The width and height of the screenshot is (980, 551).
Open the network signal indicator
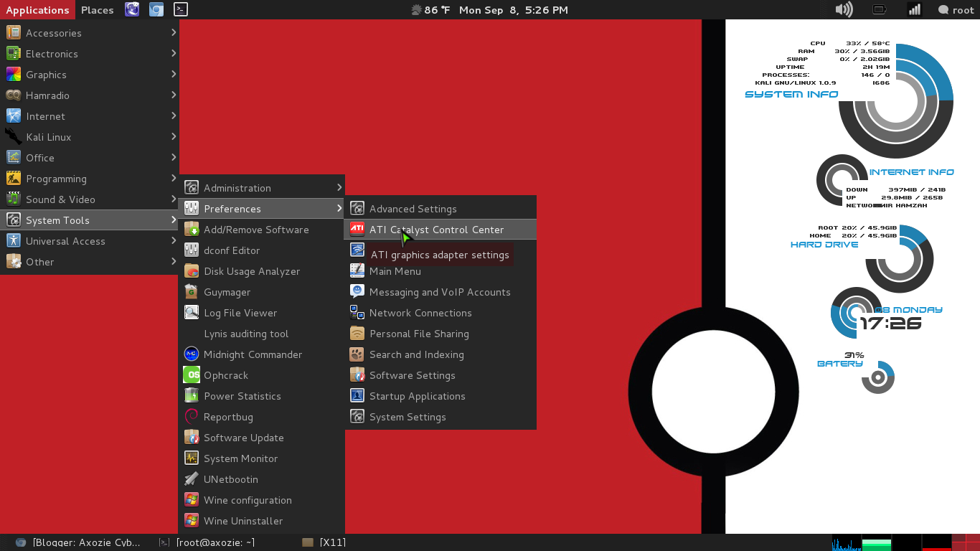pyautogui.click(x=914, y=9)
